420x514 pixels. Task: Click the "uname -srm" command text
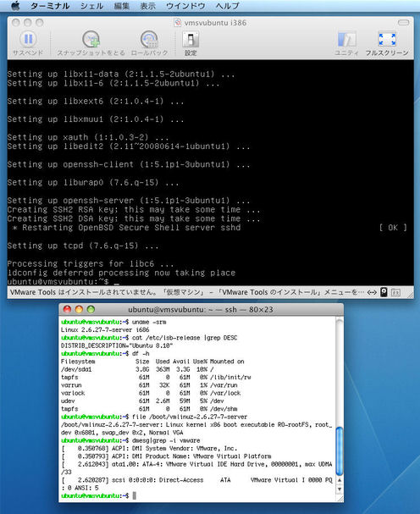pos(149,322)
